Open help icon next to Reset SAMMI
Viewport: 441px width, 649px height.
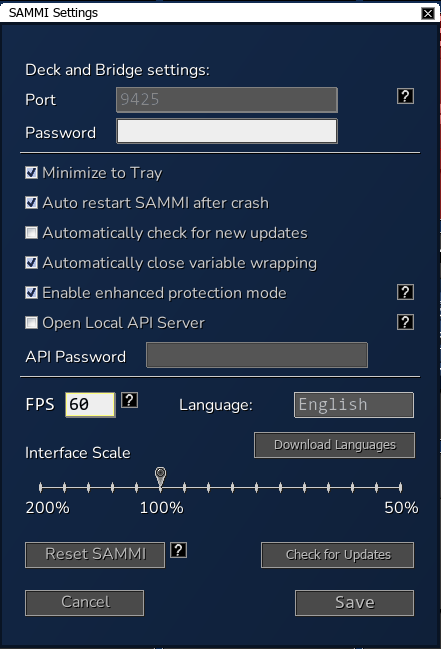tap(178, 550)
